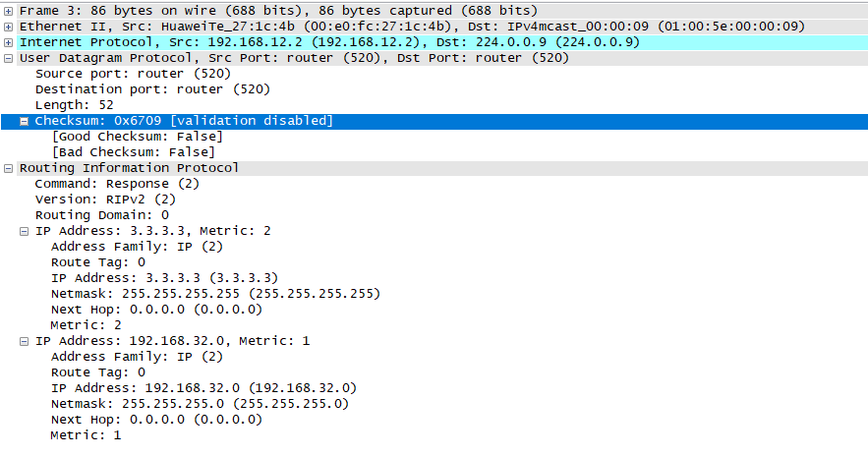Select the IP Address 192.168.32.0 detail line
This screenshot has width=868, height=457.
[x=203, y=388]
